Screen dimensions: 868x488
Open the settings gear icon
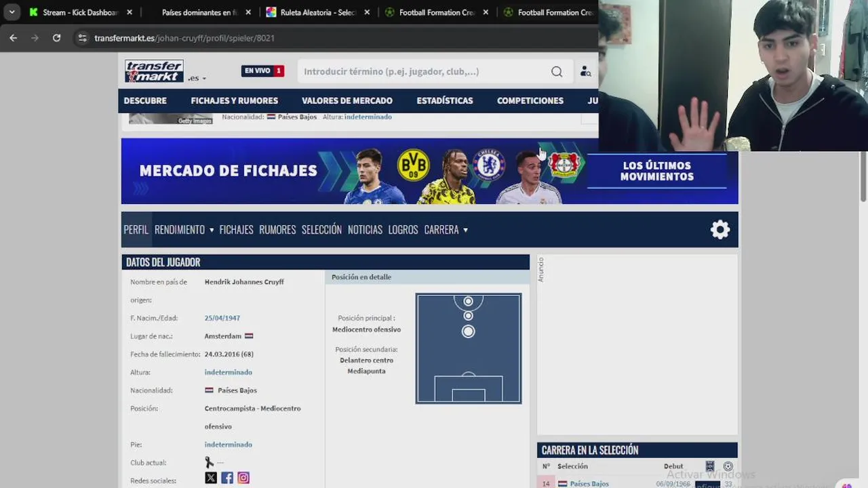(x=720, y=230)
